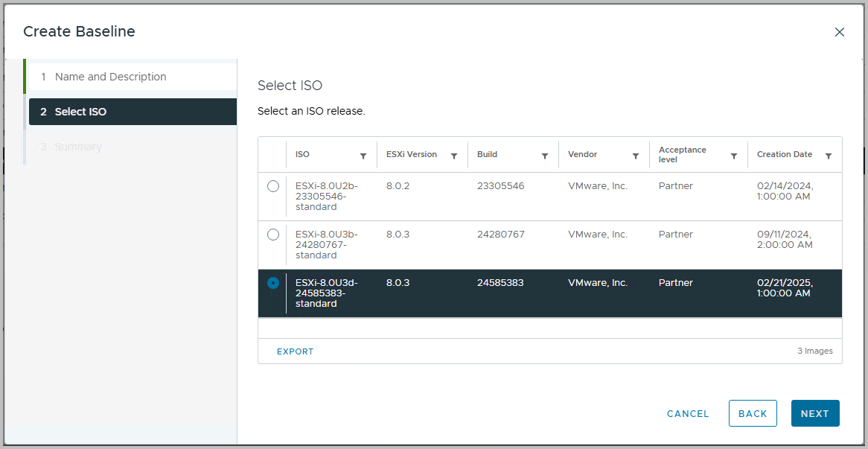
Task: Go to the Name and Description step
Action: (x=110, y=76)
